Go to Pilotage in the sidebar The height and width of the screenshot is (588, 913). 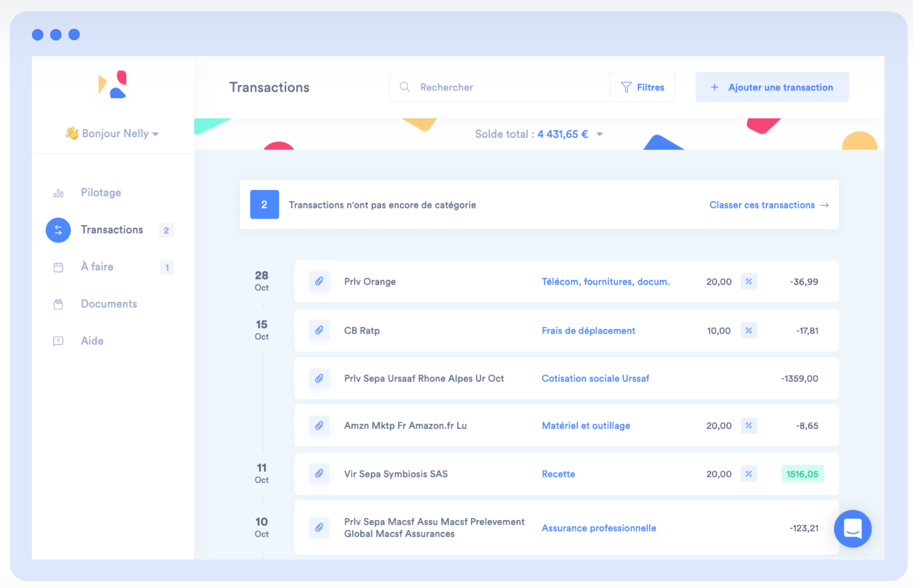point(101,193)
